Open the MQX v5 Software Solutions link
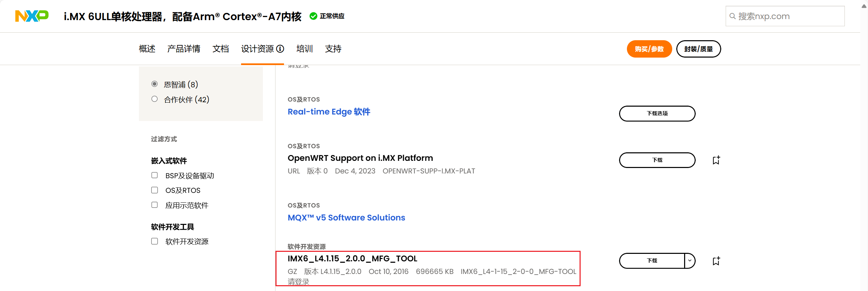 pos(346,218)
